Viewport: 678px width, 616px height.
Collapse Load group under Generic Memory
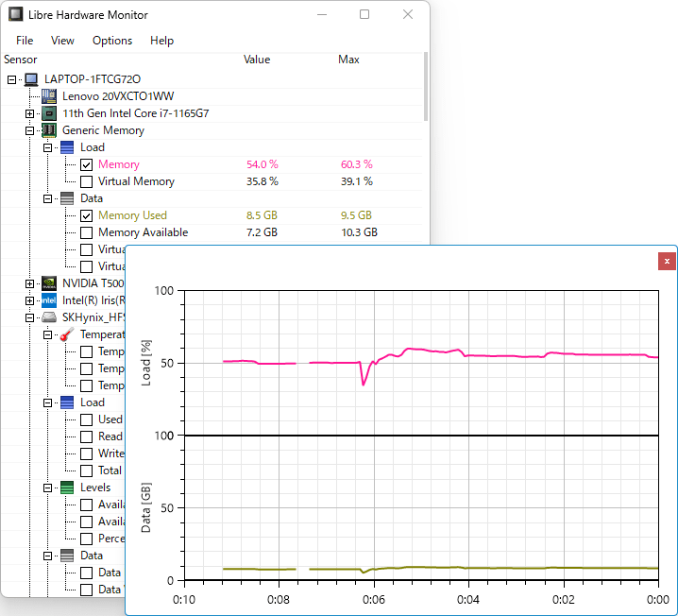tap(47, 148)
